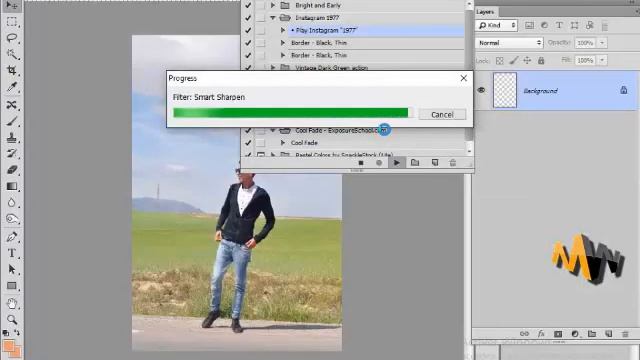Toggle checkmark for Play Instagram "1977" action
Screen dimensions: 640x360
click(x=248, y=30)
